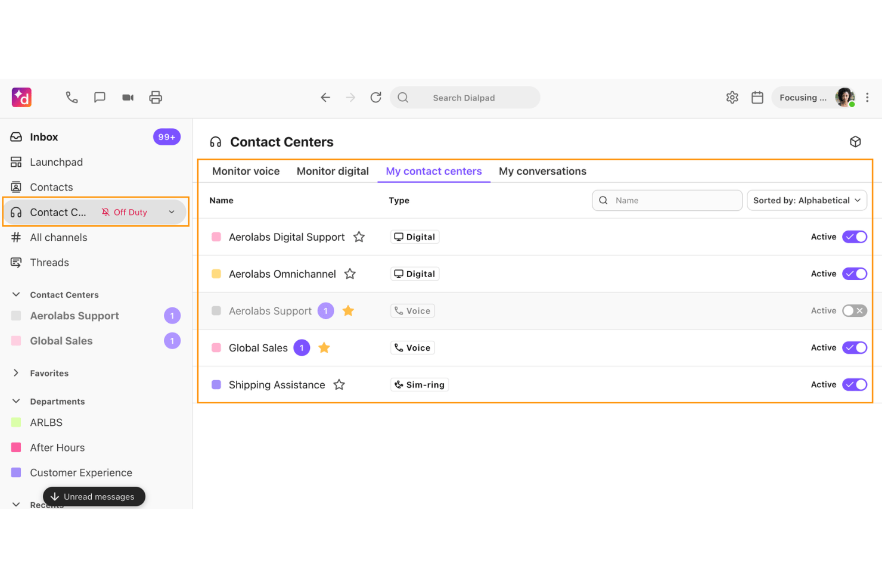Start a video meeting via camera icon
The width and height of the screenshot is (882, 588).
[x=128, y=97]
